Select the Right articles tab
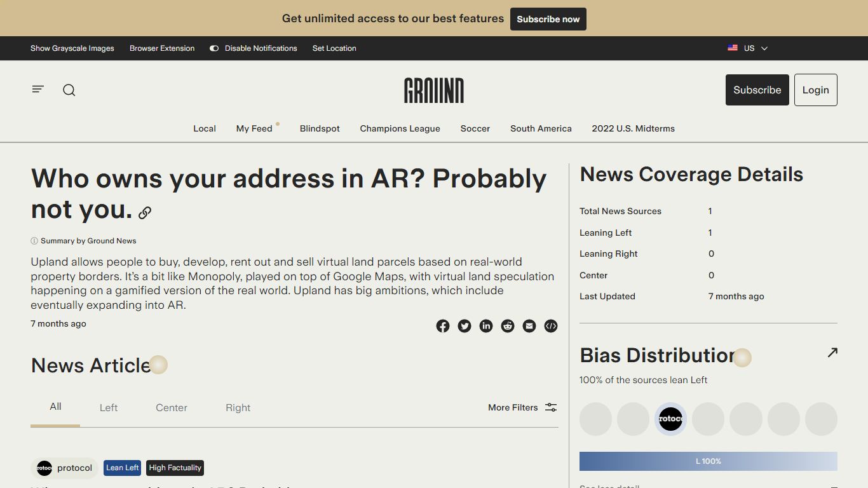 (238, 408)
